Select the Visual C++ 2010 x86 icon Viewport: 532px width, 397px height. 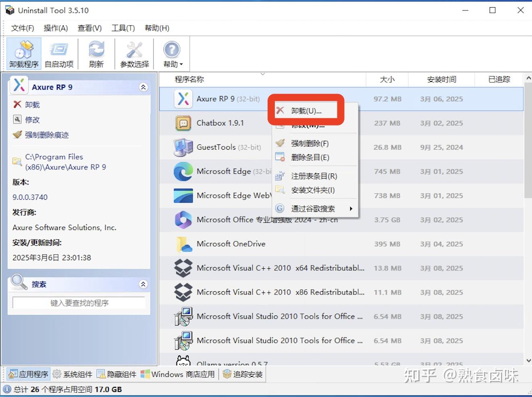point(183,293)
